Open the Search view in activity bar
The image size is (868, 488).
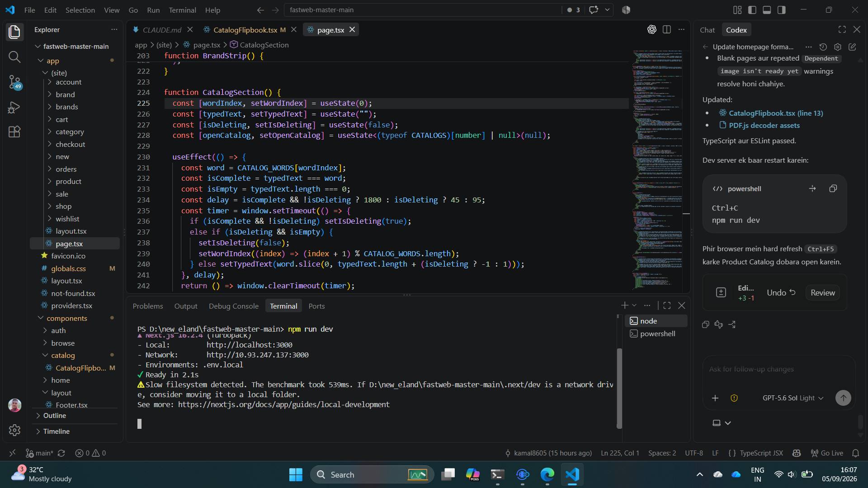14,56
